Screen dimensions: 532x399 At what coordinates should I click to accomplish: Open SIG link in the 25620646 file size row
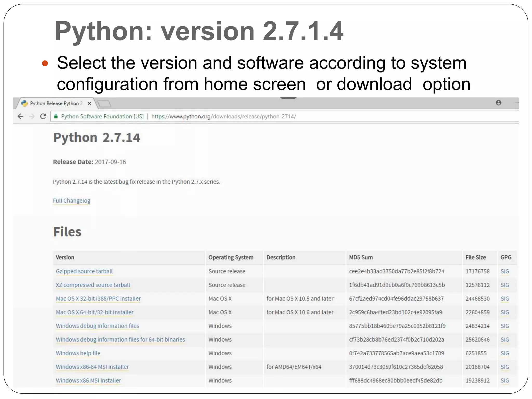(505, 340)
